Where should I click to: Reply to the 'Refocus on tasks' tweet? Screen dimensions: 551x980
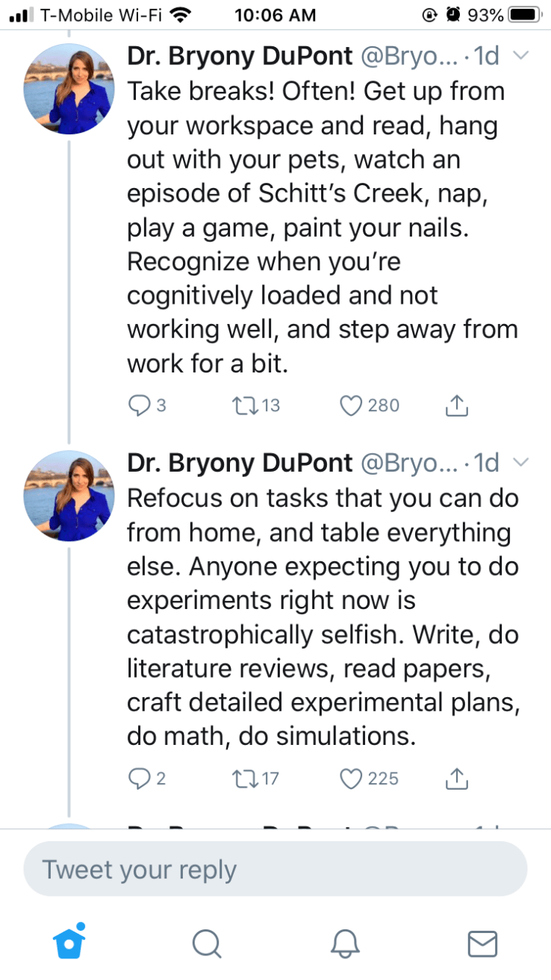tap(140, 778)
